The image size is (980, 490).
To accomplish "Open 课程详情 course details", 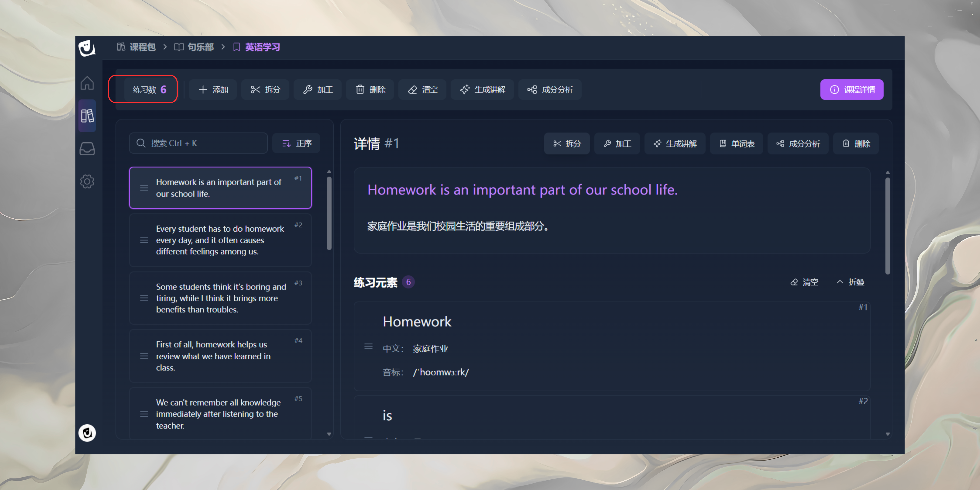I will pos(851,90).
